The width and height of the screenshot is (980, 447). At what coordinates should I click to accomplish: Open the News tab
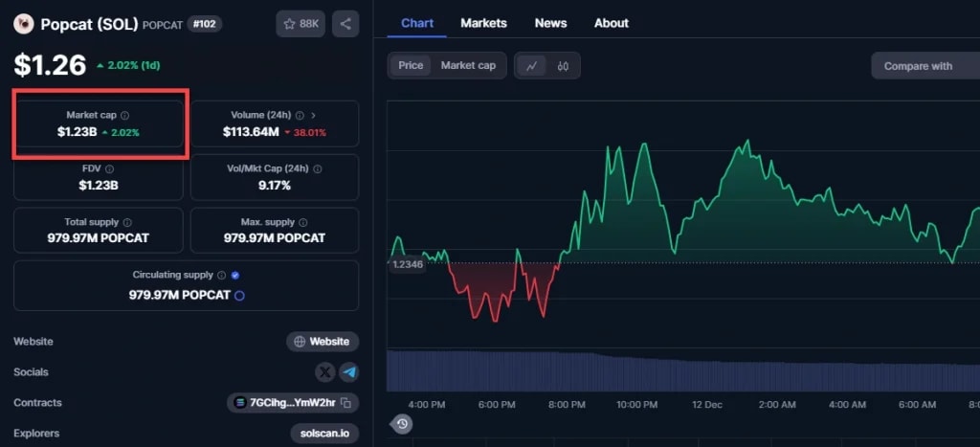(x=550, y=23)
